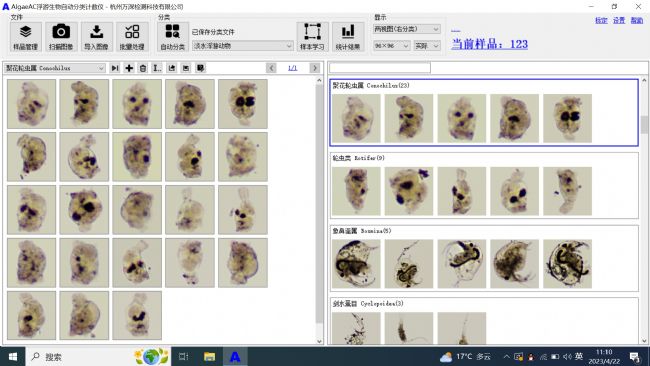This screenshot has width=650, height=366.
Task: Click the plus add icon in category toolbar
Action: coord(129,68)
